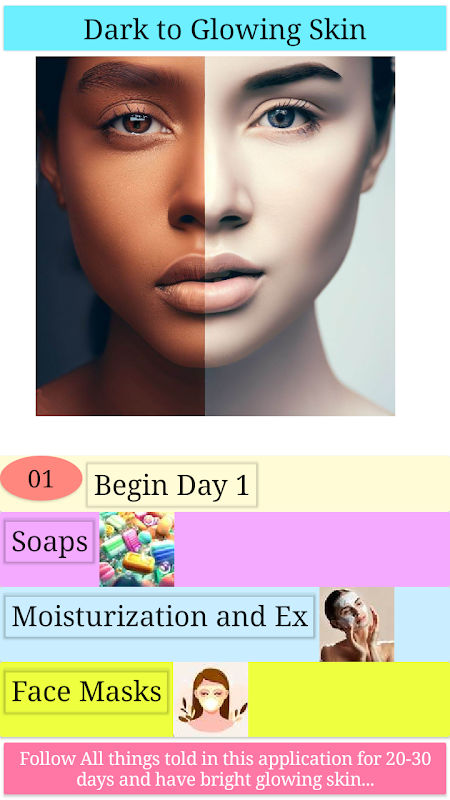Viewport: 450px width, 800px height.
Task: Open the Soaps label button
Action: tap(49, 541)
